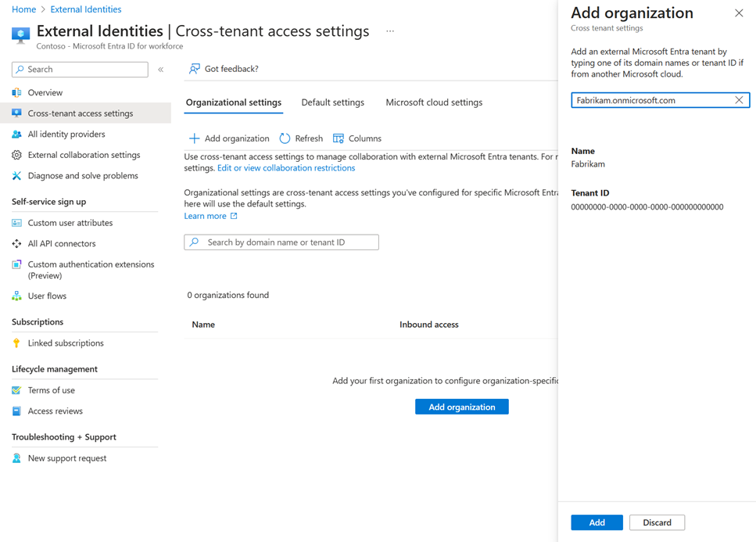756x542 pixels.
Task: Open Diagnose and solve problems
Action: click(x=80, y=175)
